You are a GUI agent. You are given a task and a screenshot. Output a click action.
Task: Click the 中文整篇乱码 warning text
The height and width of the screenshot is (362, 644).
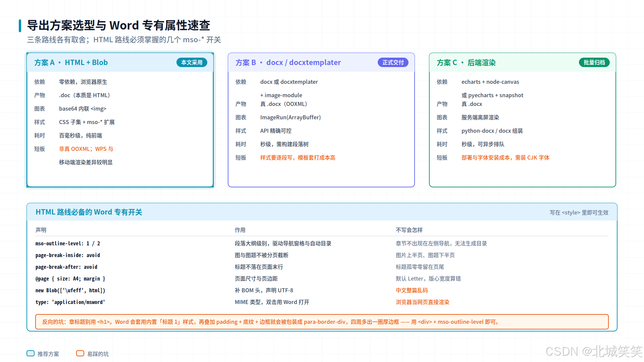(412, 290)
